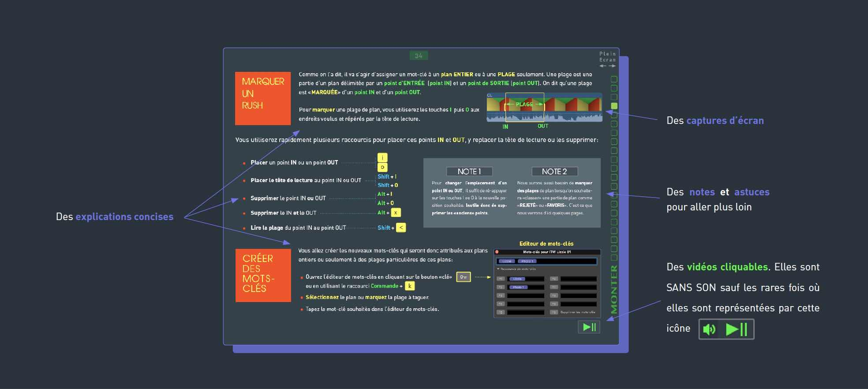Click the yellow 'I' shortcut key icon
868x389 pixels.
click(x=382, y=158)
